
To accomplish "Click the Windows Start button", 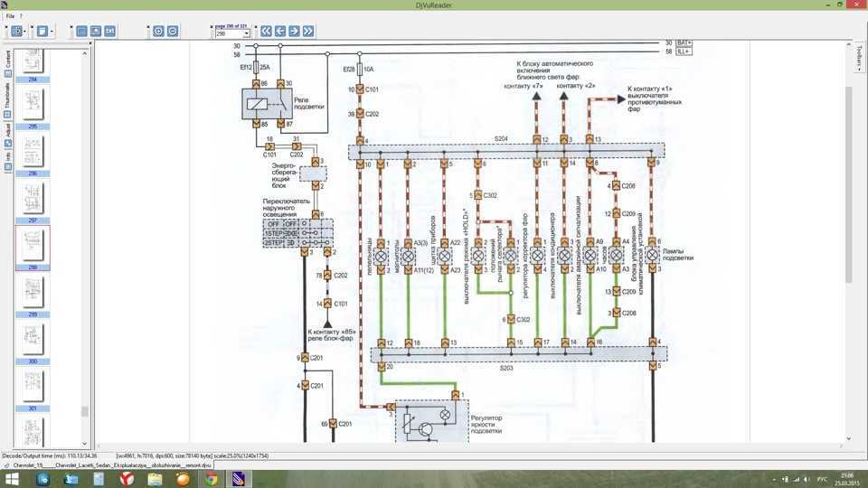I will (x=14, y=478).
